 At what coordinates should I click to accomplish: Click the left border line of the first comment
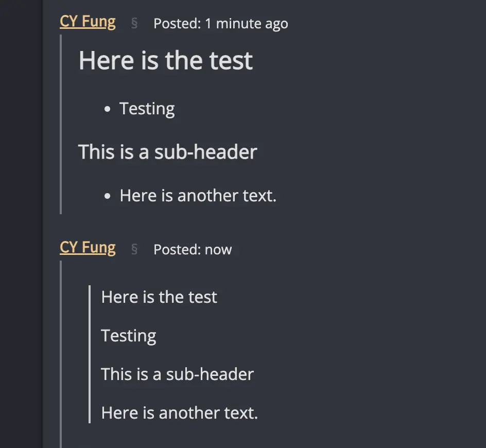coord(61,124)
